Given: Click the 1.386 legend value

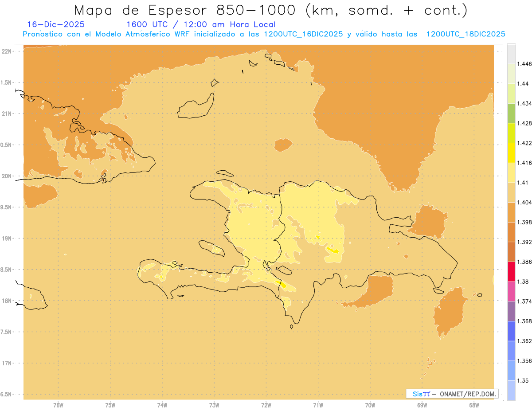Looking at the screenshot, I should 524,262.
